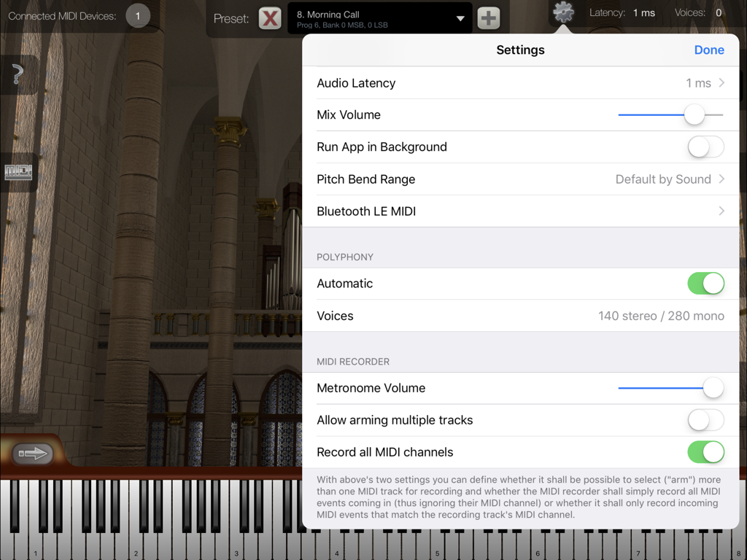The height and width of the screenshot is (560, 747).
Task: Adjust the Mix Volume slider
Action: click(x=694, y=114)
